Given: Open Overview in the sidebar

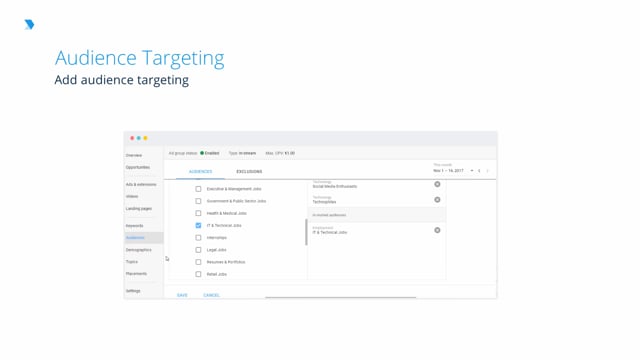Looking at the screenshot, I should click(134, 156).
